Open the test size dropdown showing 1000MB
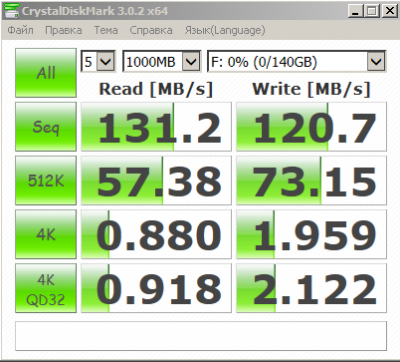This screenshot has width=400, height=362. tap(162, 61)
